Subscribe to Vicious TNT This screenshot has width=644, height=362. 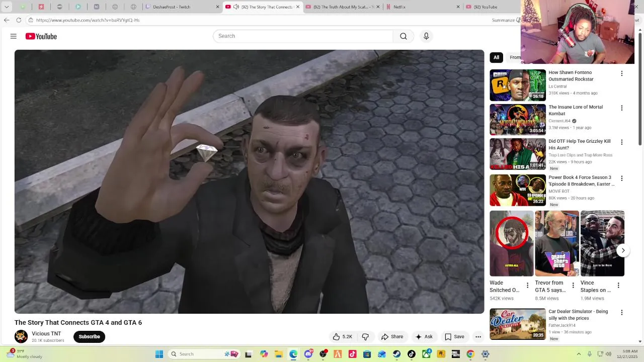[89, 337]
